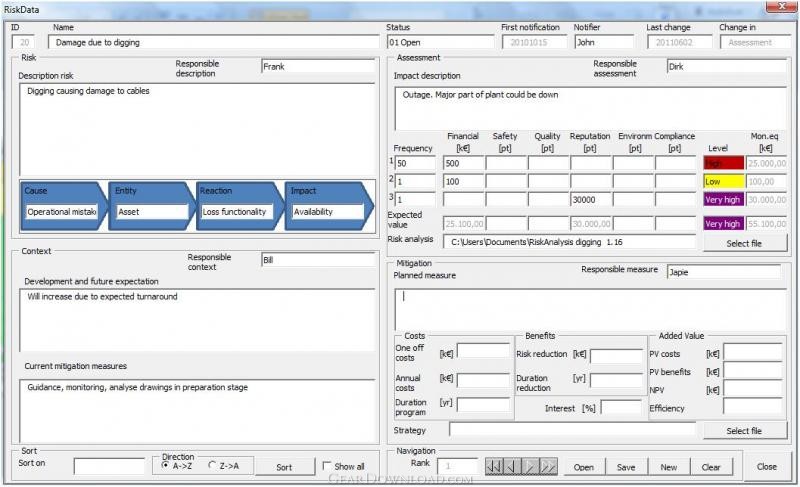Go to previous record navigation arrow
The height and width of the screenshot is (487, 800).
coord(512,466)
